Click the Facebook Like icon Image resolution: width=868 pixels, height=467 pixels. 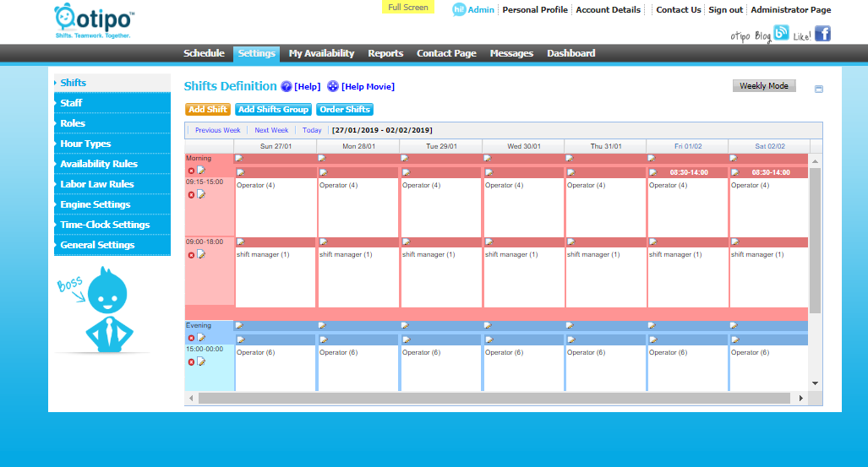[x=822, y=34]
